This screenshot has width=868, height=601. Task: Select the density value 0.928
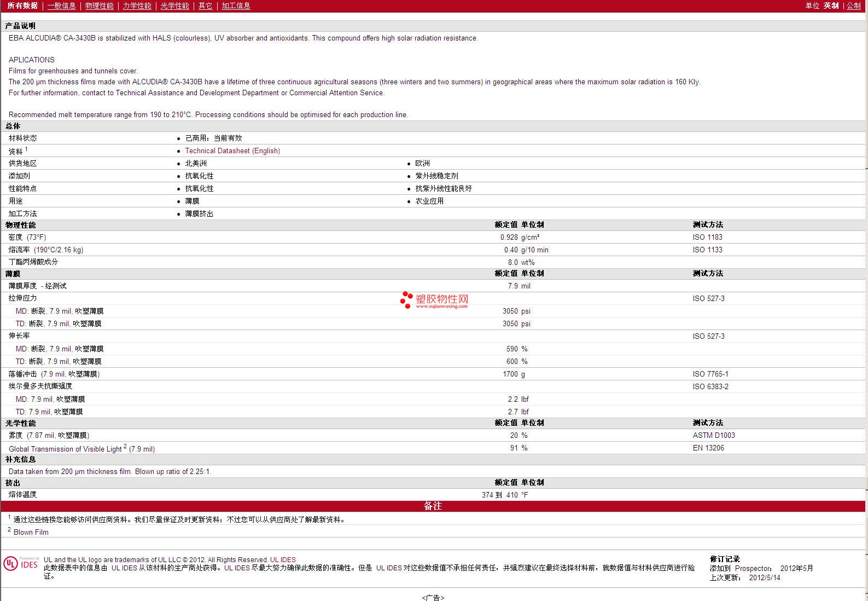tap(509, 237)
